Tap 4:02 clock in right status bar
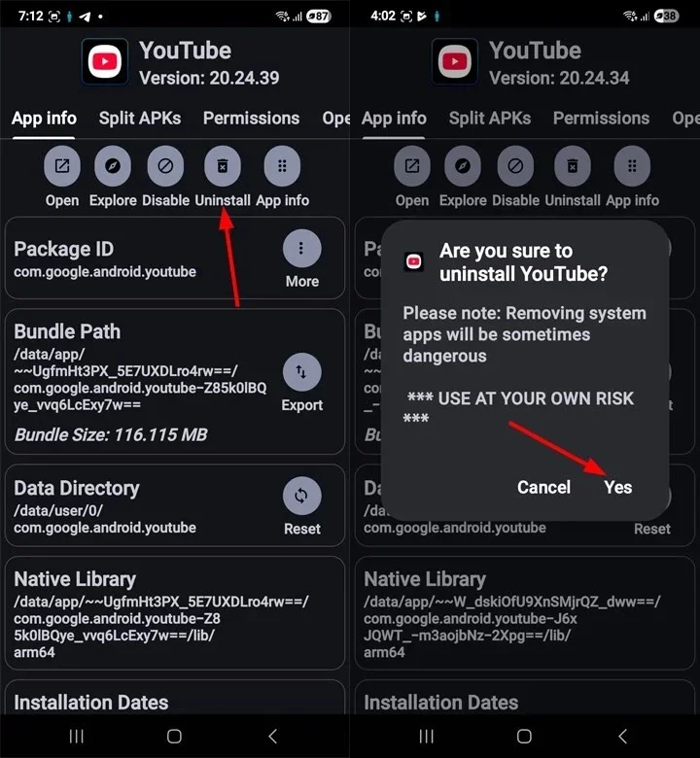Image resolution: width=700 pixels, height=758 pixels. (383, 17)
